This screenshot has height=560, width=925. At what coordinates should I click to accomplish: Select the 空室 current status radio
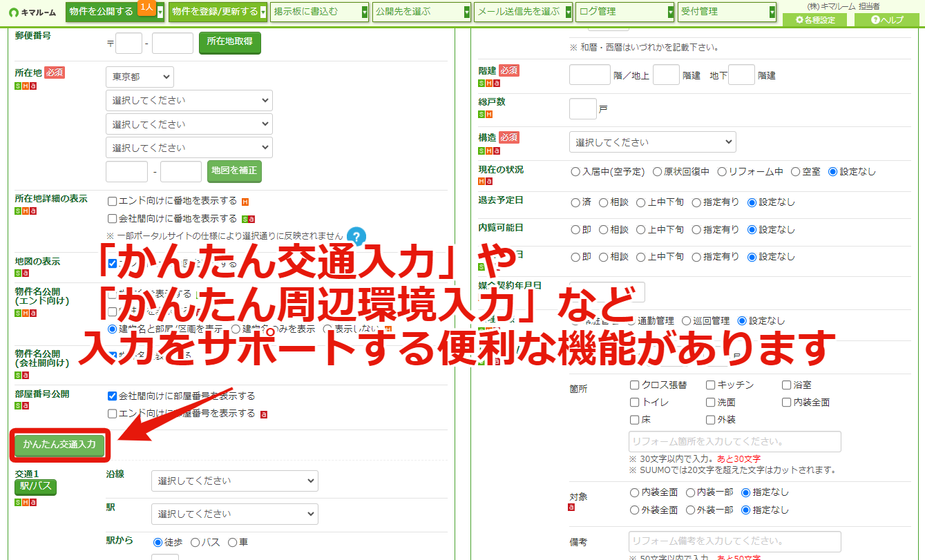(x=795, y=171)
